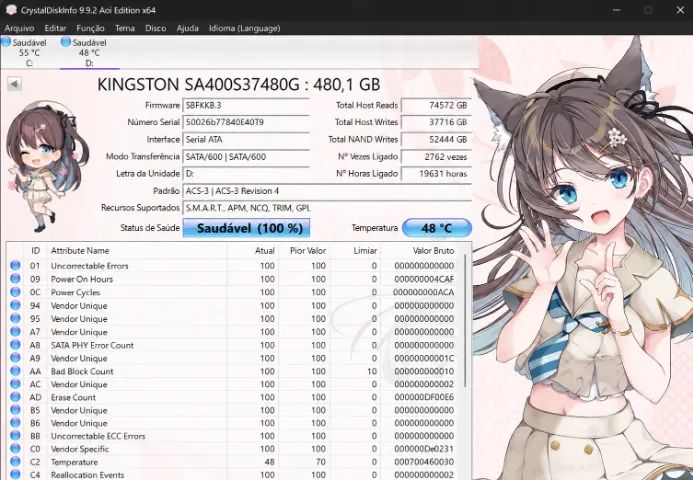Click the ID column header
The height and width of the screenshot is (480, 693).
click(35, 251)
